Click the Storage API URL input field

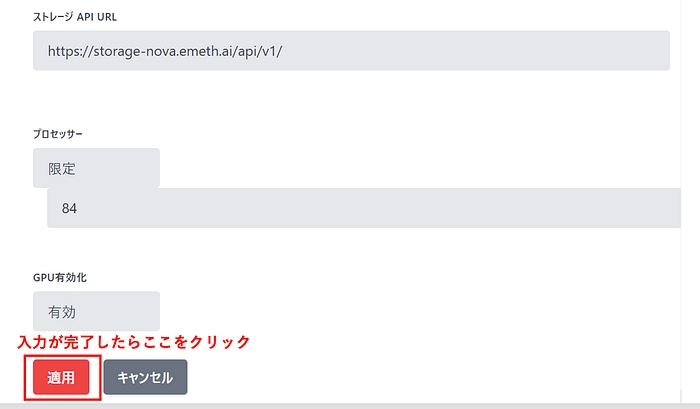(350, 50)
